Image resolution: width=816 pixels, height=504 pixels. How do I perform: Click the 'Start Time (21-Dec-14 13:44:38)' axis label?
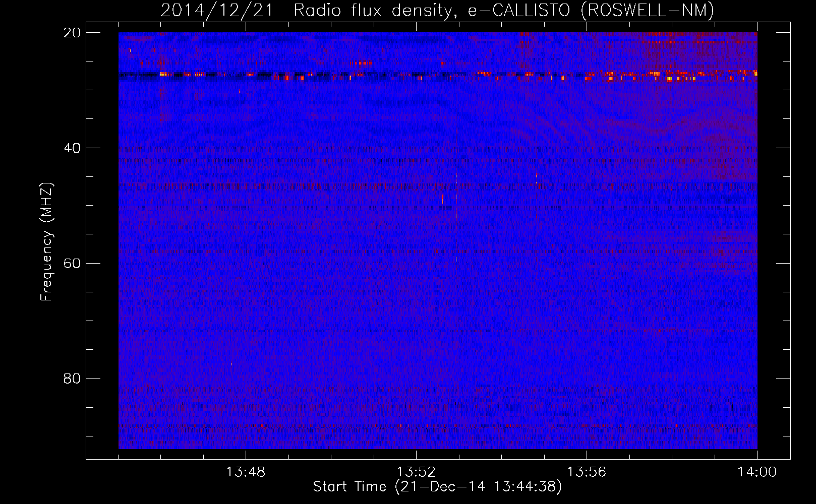(437, 487)
